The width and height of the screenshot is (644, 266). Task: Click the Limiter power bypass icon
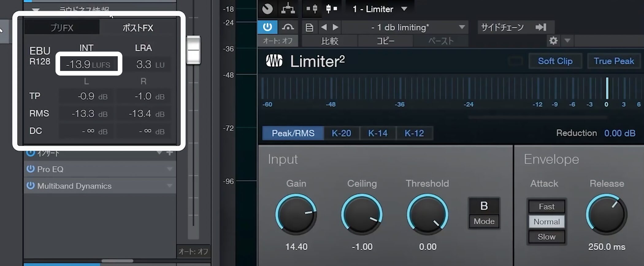pos(267,27)
